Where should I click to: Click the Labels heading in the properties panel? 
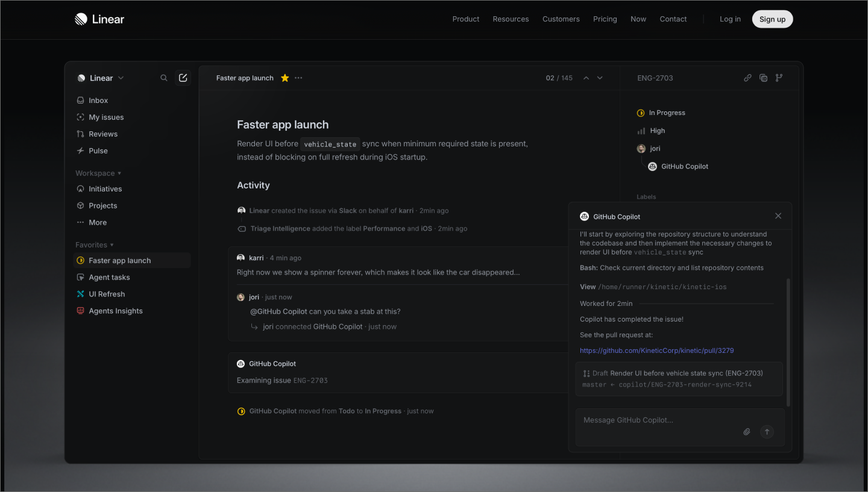point(646,197)
